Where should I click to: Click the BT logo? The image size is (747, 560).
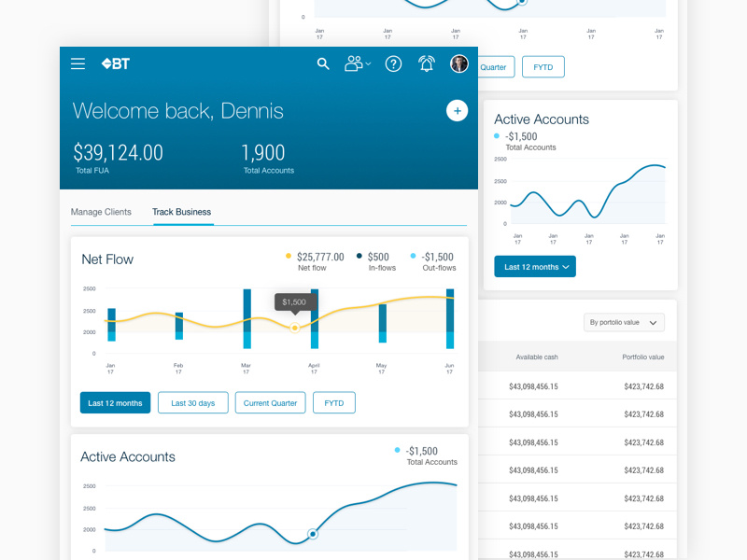[x=116, y=64]
